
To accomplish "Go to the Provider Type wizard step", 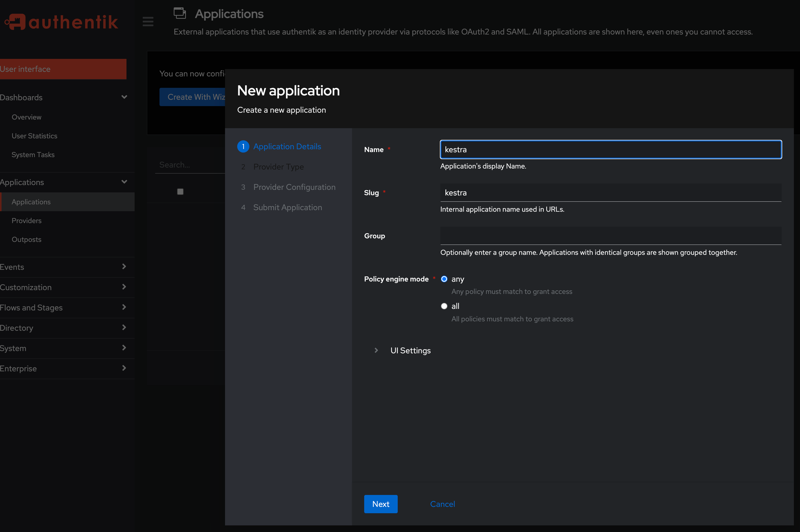I will pyautogui.click(x=278, y=167).
